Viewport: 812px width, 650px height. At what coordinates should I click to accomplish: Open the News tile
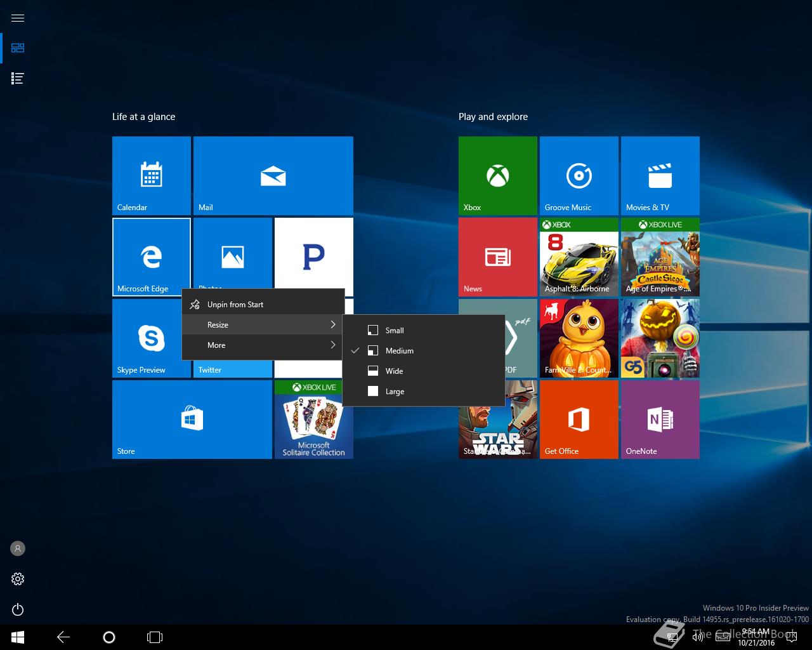tap(498, 257)
